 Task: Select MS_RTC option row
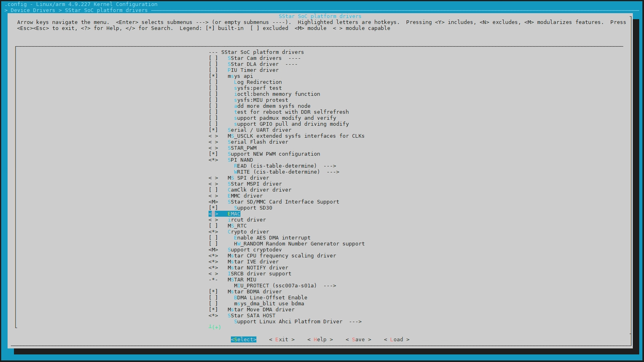point(228,226)
